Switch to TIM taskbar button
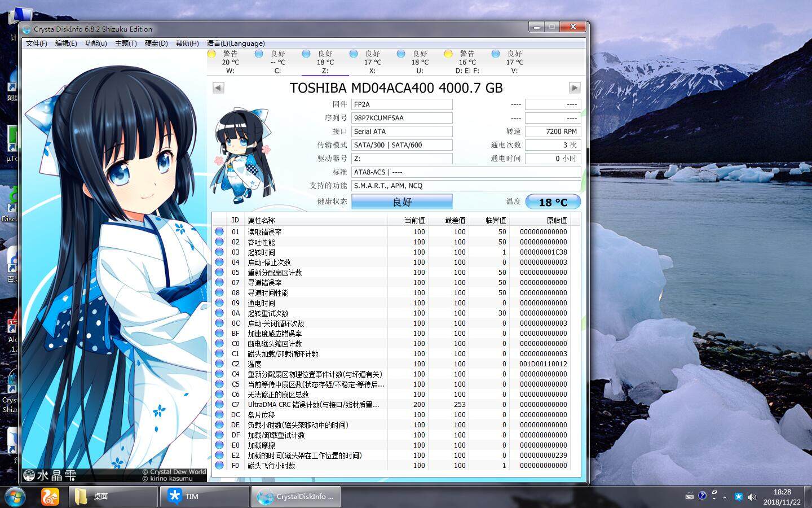The width and height of the screenshot is (812, 508). click(205, 497)
